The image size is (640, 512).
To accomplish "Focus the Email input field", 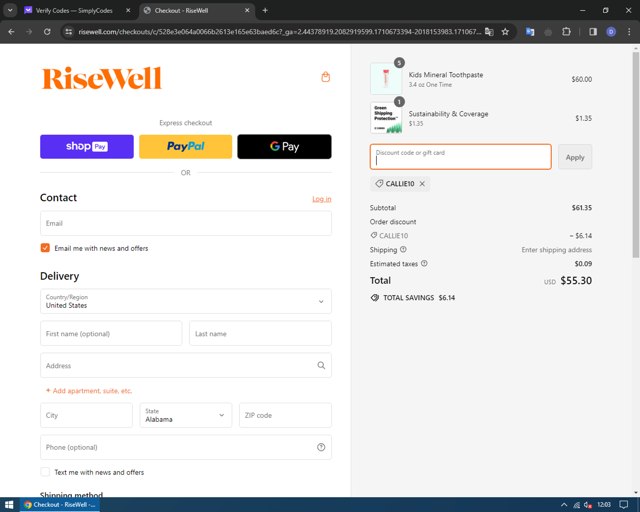I will (x=186, y=223).
